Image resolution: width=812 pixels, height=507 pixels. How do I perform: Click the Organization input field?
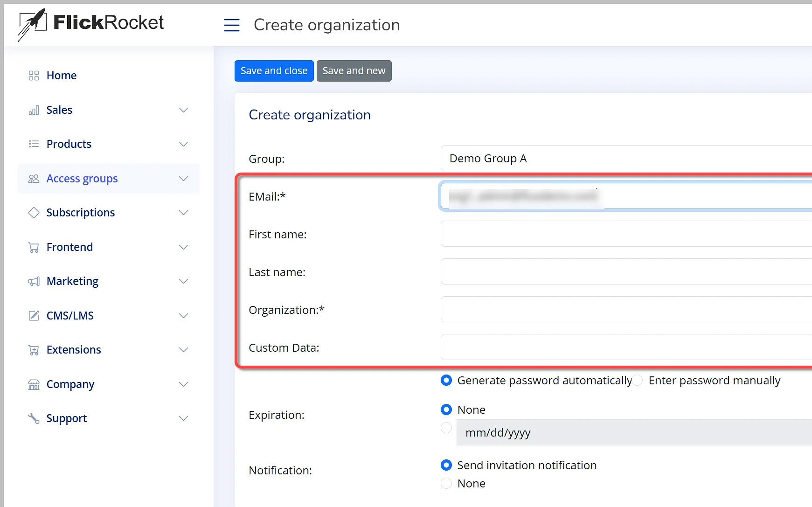[x=625, y=310]
